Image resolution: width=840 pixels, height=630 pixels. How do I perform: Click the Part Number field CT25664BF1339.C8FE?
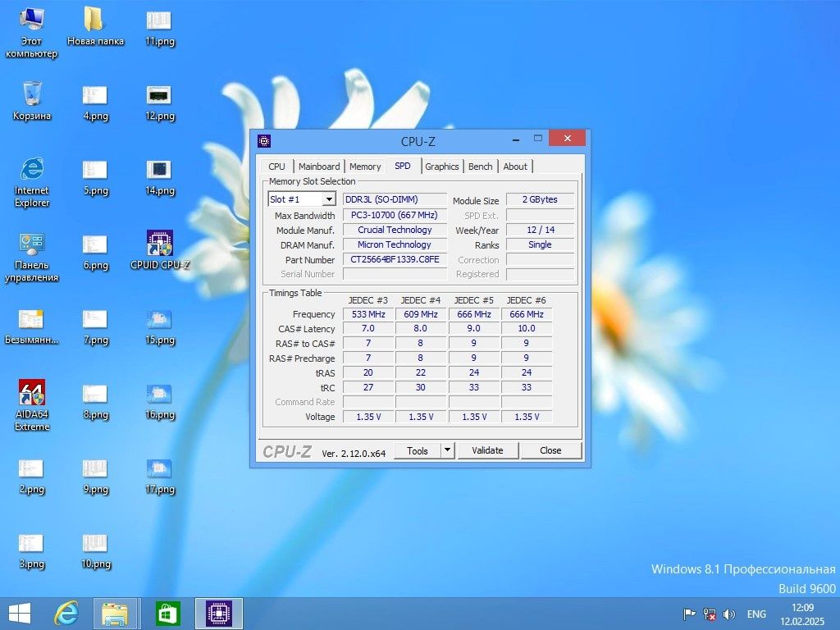tap(395, 259)
